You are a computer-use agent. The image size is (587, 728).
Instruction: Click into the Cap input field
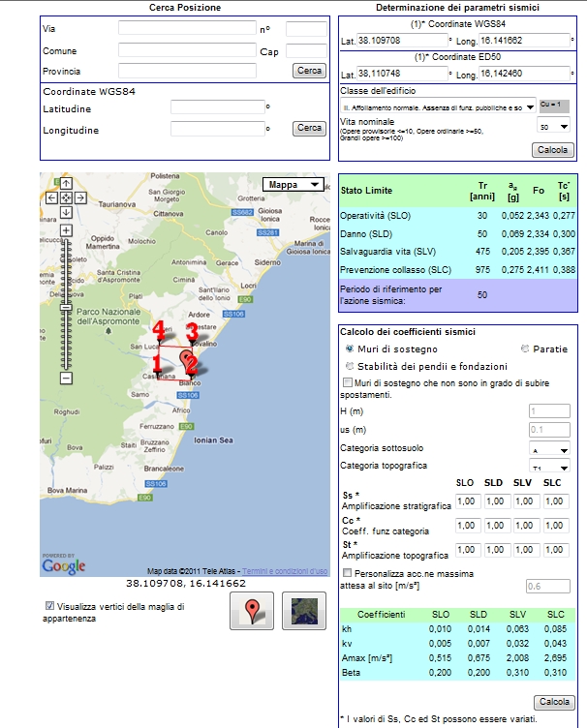306,50
